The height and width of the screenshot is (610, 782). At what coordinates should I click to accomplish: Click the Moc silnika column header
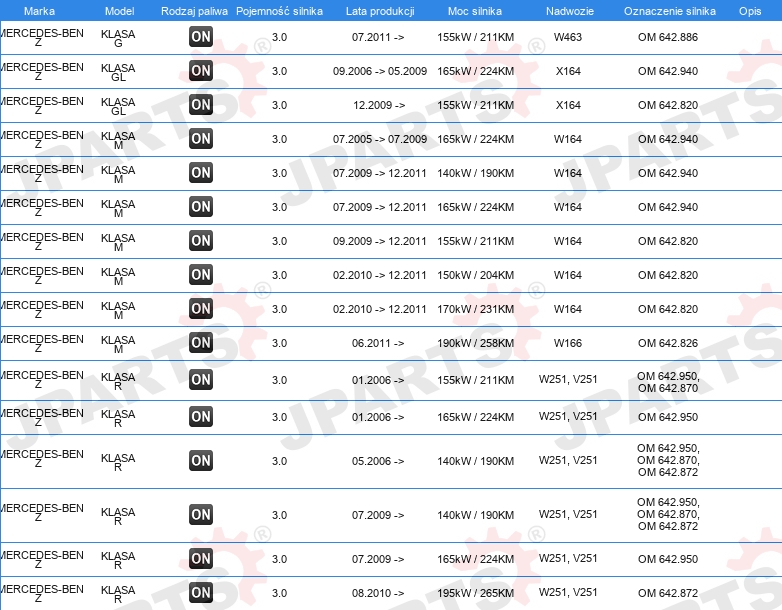click(x=475, y=11)
